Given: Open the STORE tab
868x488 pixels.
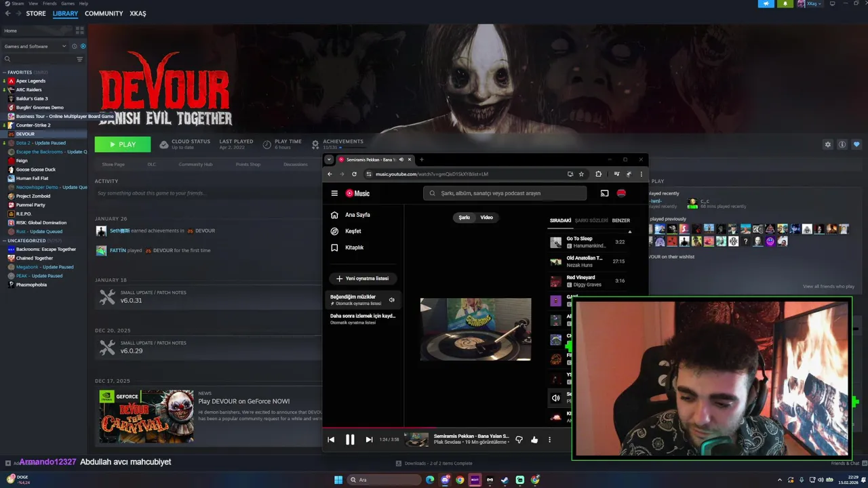Looking at the screenshot, I should coord(36,14).
